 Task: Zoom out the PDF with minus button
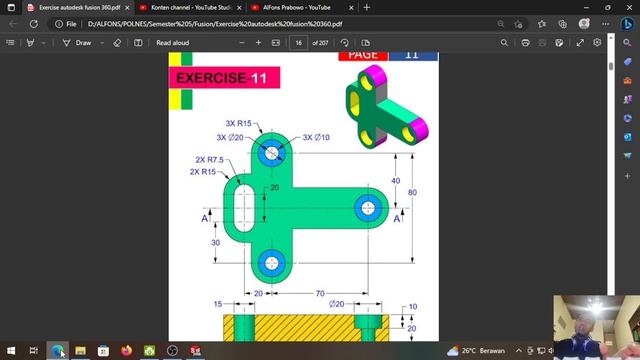click(x=242, y=43)
